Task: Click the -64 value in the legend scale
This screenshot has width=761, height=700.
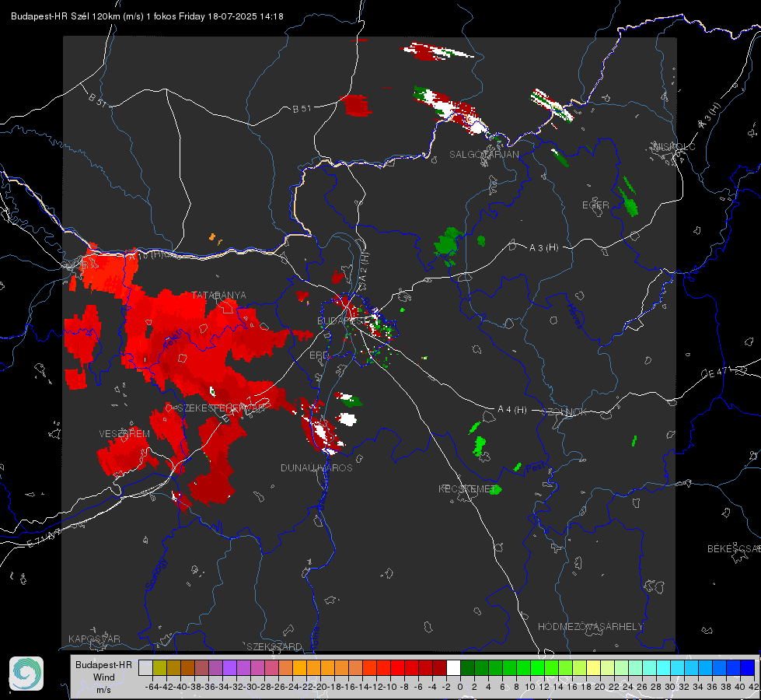Action: tap(152, 687)
